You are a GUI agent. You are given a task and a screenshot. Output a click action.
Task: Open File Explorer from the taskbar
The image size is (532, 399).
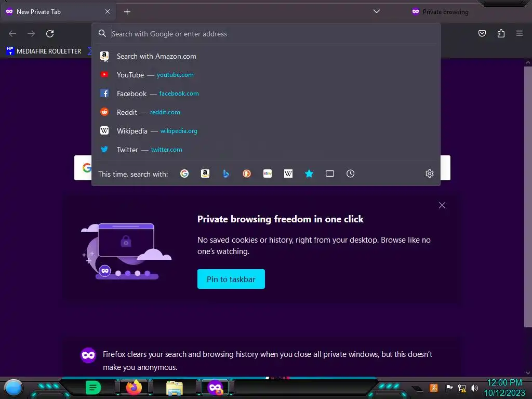coord(175,388)
